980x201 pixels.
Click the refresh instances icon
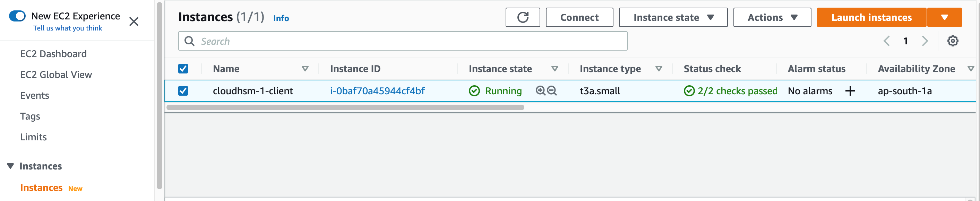point(523,17)
